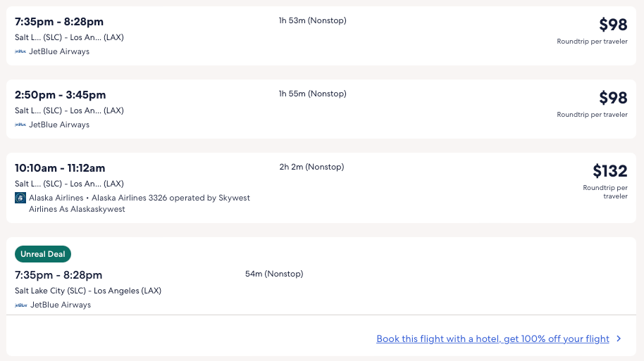This screenshot has width=644, height=361.
Task: Click 'JetBlue Airways' label in the Unreal Deal card
Action: point(61,305)
